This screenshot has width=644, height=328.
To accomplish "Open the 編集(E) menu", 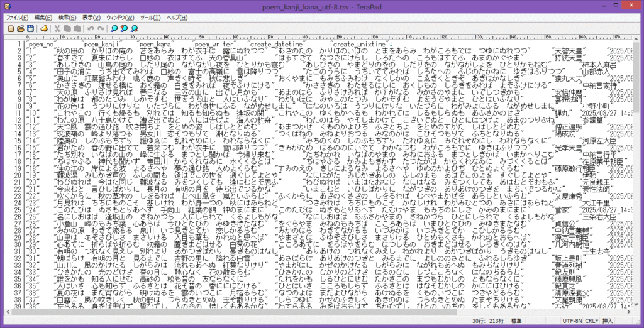I will (x=43, y=18).
